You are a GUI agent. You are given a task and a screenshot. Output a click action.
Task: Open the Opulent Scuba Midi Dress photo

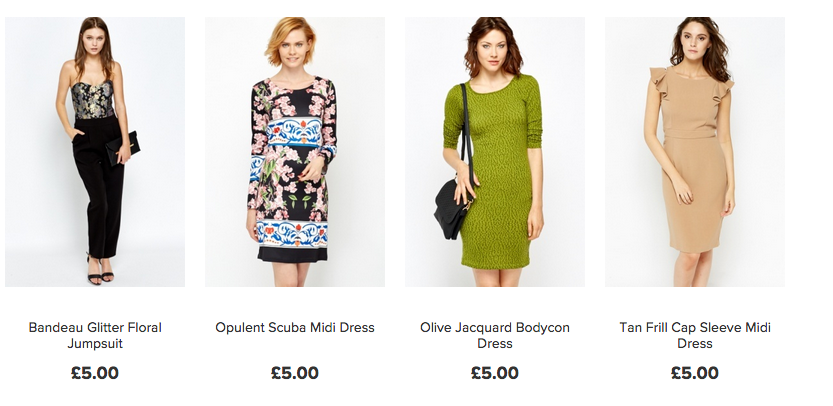pos(295,152)
